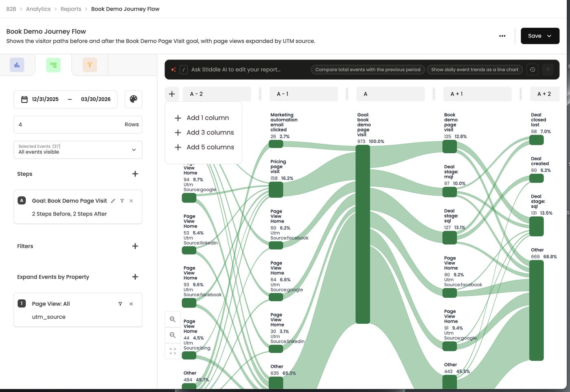Open the color palette settings

[x=134, y=99]
